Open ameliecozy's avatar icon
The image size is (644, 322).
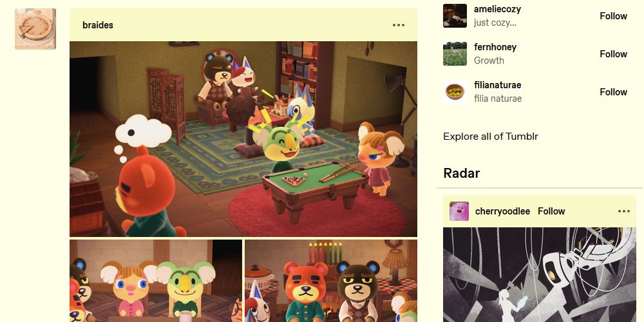455,15
